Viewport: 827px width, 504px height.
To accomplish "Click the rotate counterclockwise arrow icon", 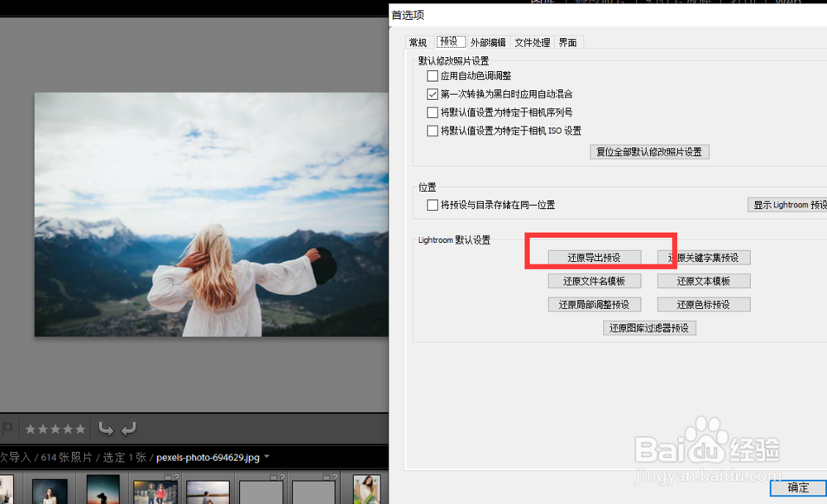I will point(106,429).
